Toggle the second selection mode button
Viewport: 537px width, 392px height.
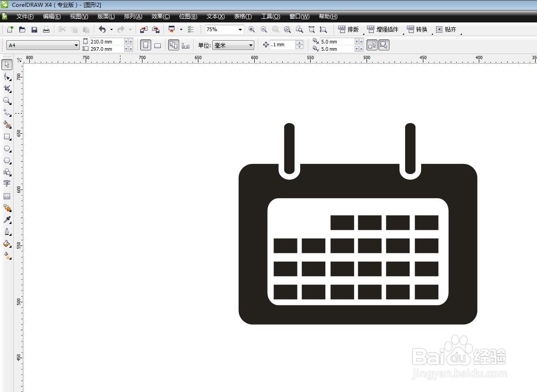click(x=384, y=45)
